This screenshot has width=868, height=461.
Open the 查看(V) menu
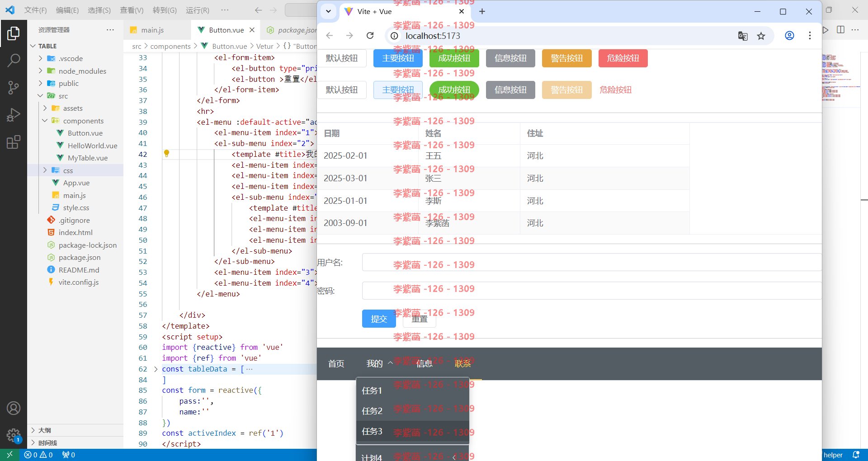tap(132, 10)
